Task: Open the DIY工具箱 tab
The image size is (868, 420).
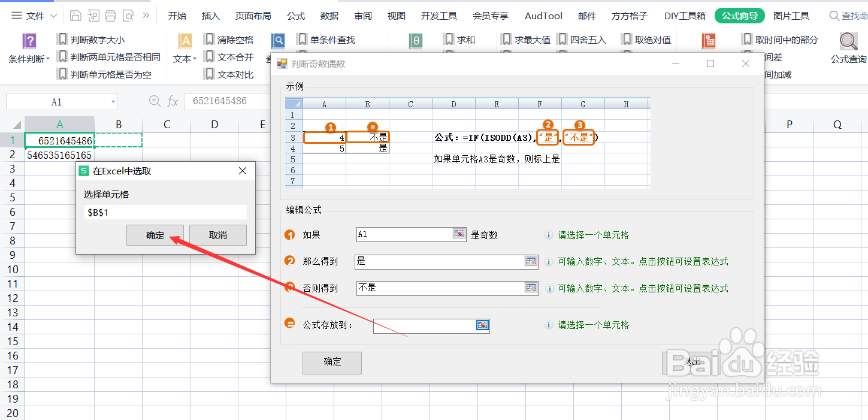Action: [685, 16]
